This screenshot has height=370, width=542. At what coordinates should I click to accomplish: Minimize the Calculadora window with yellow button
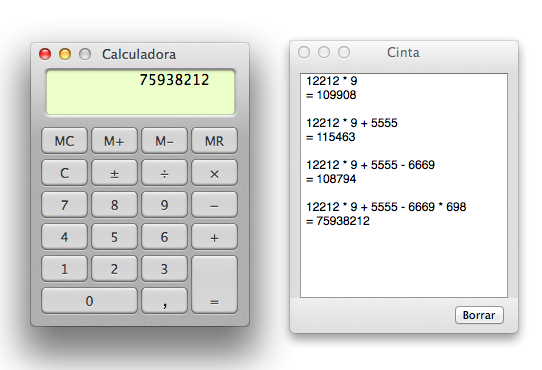tap(65, 54)
